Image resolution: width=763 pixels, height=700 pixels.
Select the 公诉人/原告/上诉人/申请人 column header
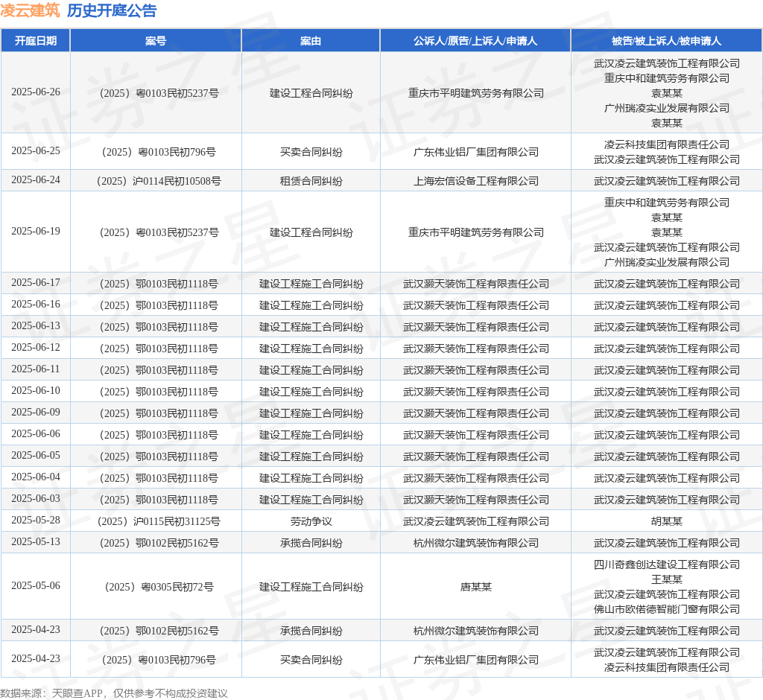(475, 41)
